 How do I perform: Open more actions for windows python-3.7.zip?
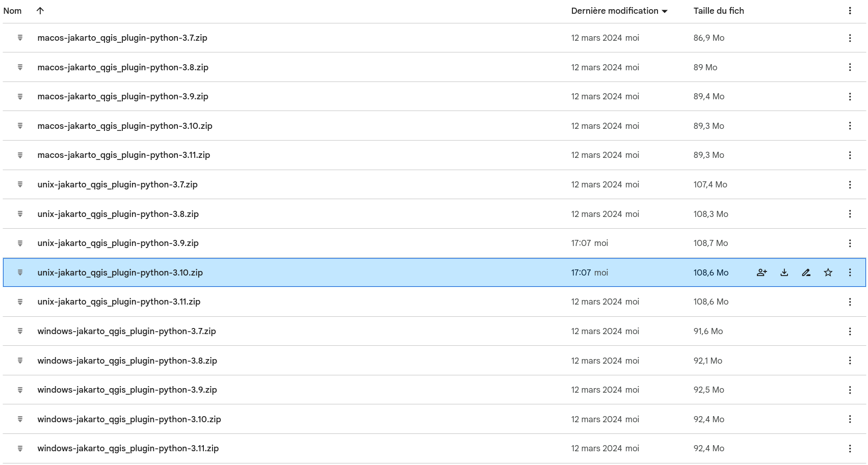(850, 331)
